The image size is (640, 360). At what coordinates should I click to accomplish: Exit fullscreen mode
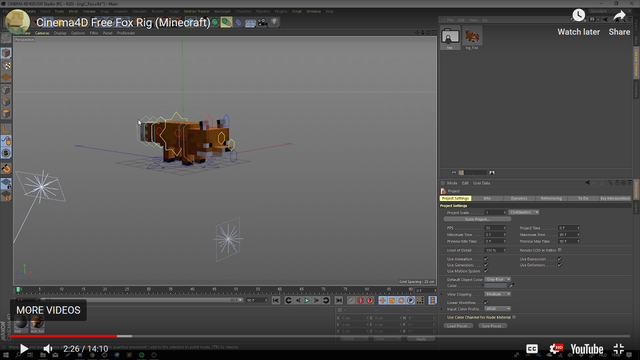point(619,349)
